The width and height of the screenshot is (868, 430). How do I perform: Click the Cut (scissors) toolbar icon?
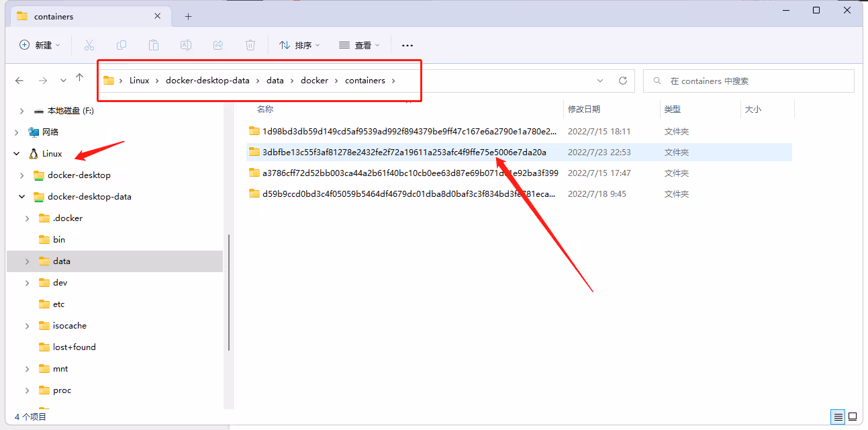pos(89,45)
